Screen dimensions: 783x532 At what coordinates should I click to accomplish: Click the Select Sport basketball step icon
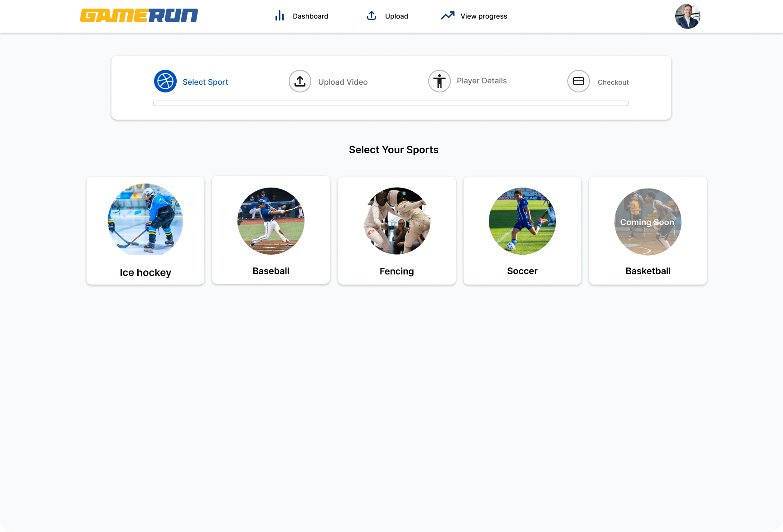tap(165, 81)
